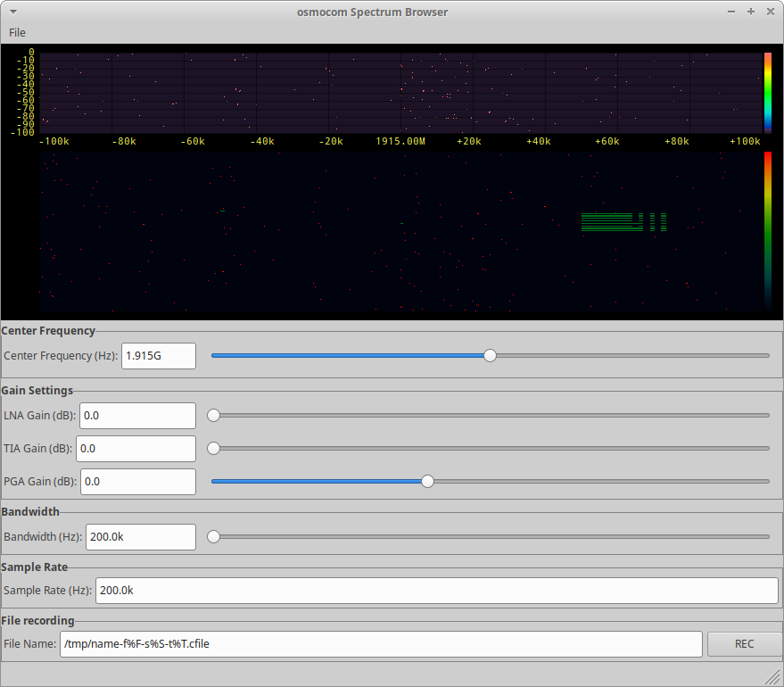Click the Sample Rate input field
Screen dimensions: 784x687
click(x=437, y=591)
